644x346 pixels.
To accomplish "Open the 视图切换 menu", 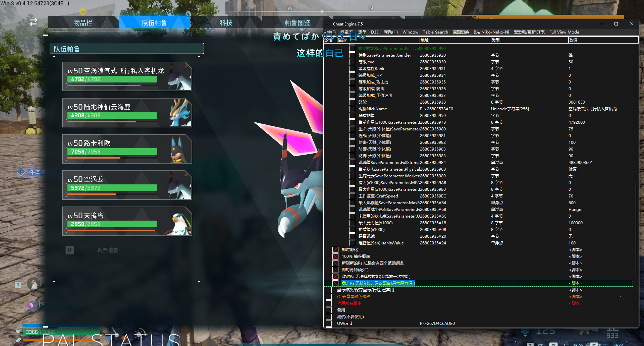I will [x=461, y=32].
